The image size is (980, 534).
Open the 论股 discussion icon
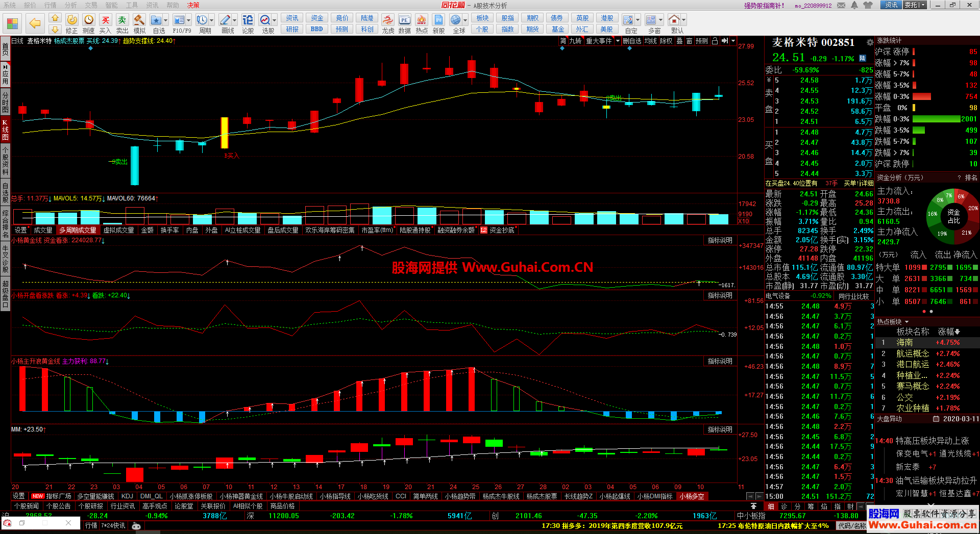pyautogui.click(x=248, y=20)
